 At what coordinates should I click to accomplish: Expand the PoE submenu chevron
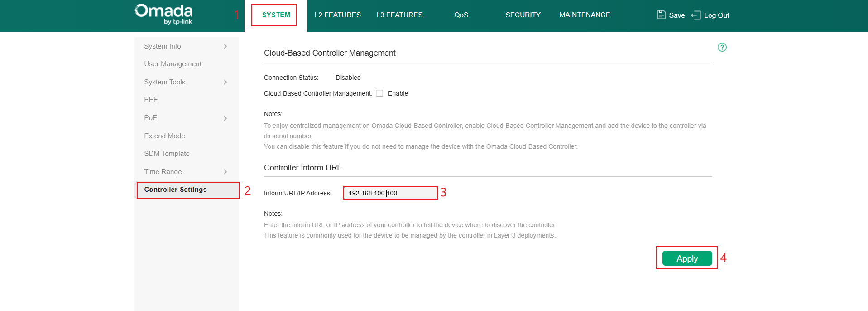coord(225,118)
